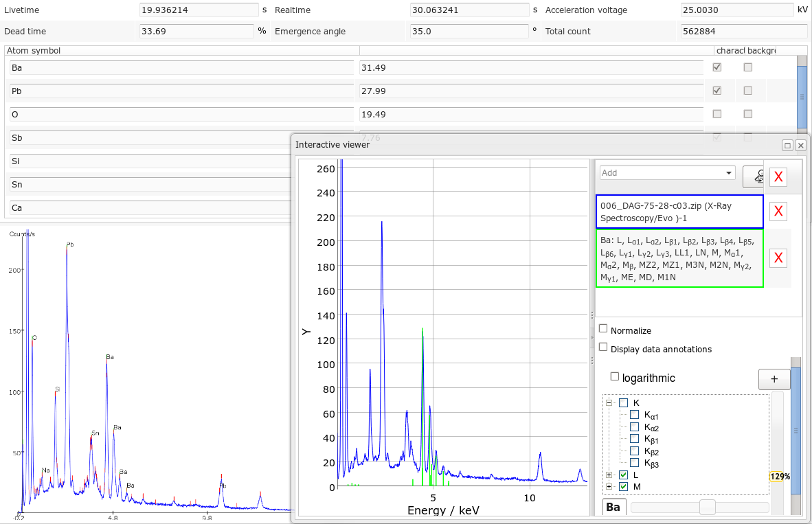Close the Interactive viewer panel
This screenshot has width=812, height=524.
tap(800, 145)
